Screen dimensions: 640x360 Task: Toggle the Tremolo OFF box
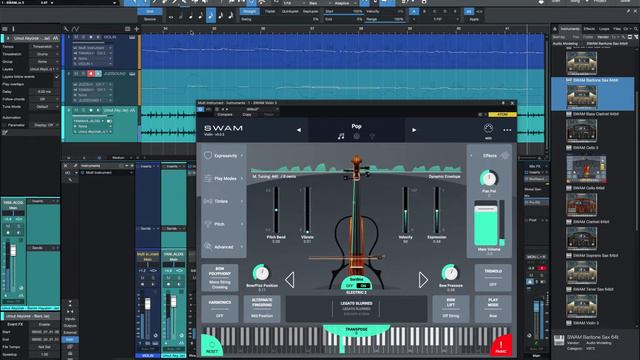click(x=493, y=278)
